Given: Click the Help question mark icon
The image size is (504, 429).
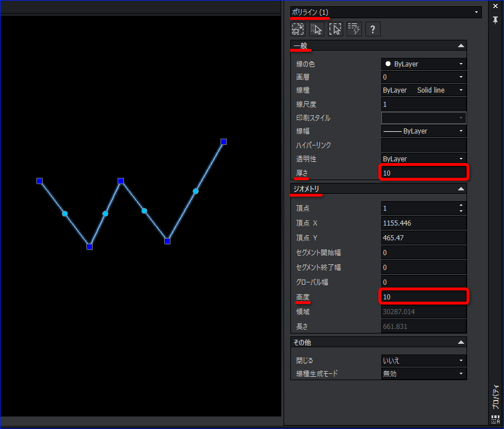Looking at the screenshot, I should [373, 28].
